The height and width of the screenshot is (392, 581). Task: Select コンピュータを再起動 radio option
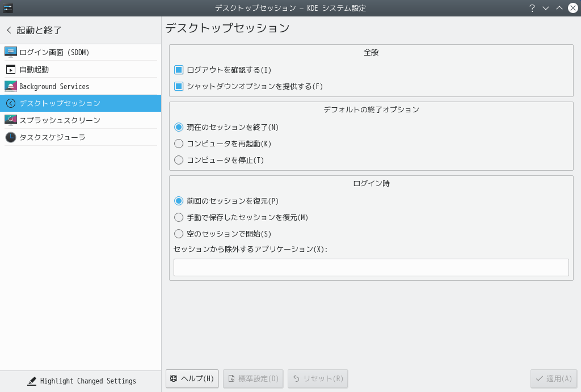[x=179, y=144]
